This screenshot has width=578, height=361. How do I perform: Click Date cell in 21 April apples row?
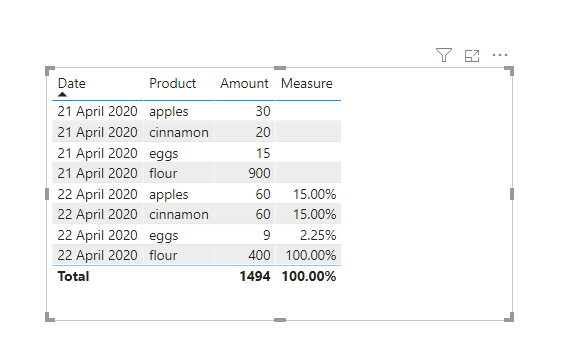97,111
